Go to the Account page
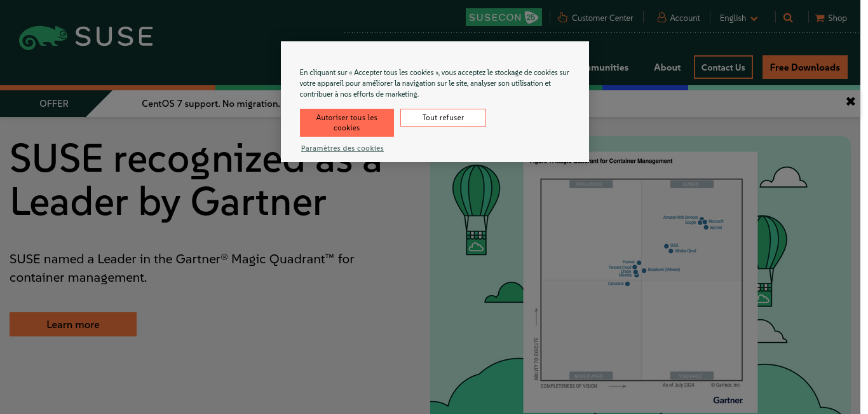Image resolution: width=868 pixels, height=414 pixels. click(679, 18)
